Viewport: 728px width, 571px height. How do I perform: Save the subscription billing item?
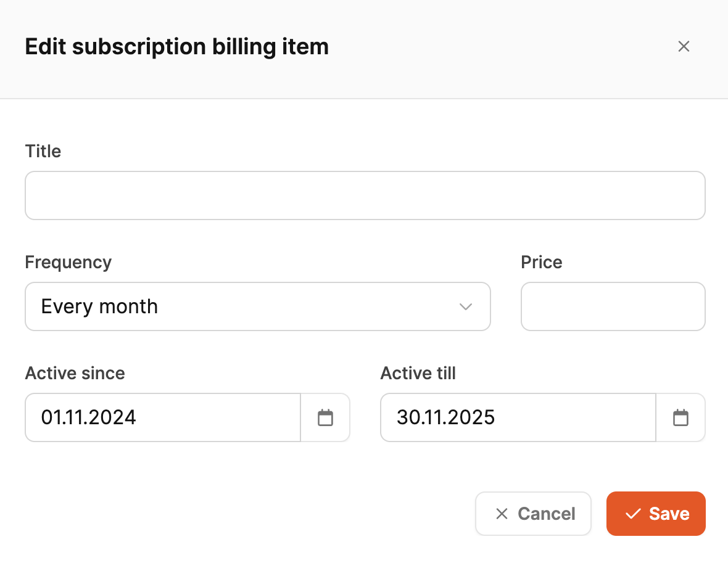point(656,514)
